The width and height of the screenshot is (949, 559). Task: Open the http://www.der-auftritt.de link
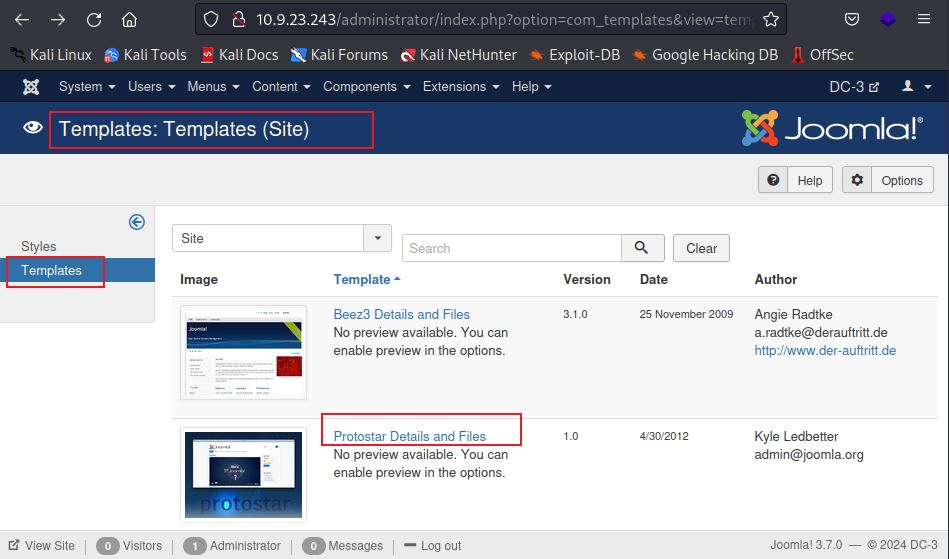(825, 350)
